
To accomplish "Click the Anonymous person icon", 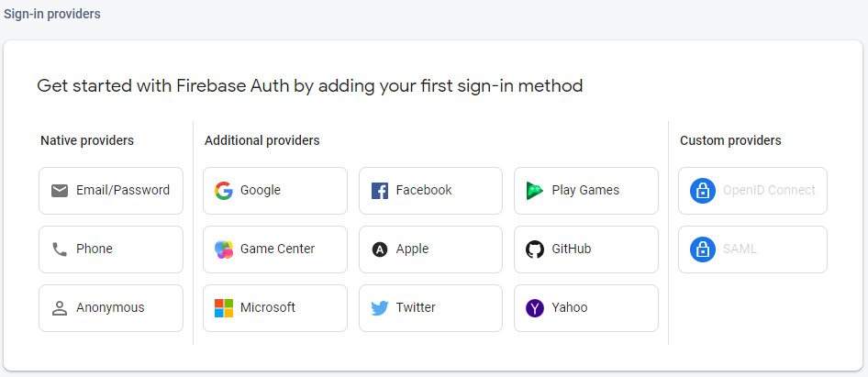I will [x=60, y=308].
